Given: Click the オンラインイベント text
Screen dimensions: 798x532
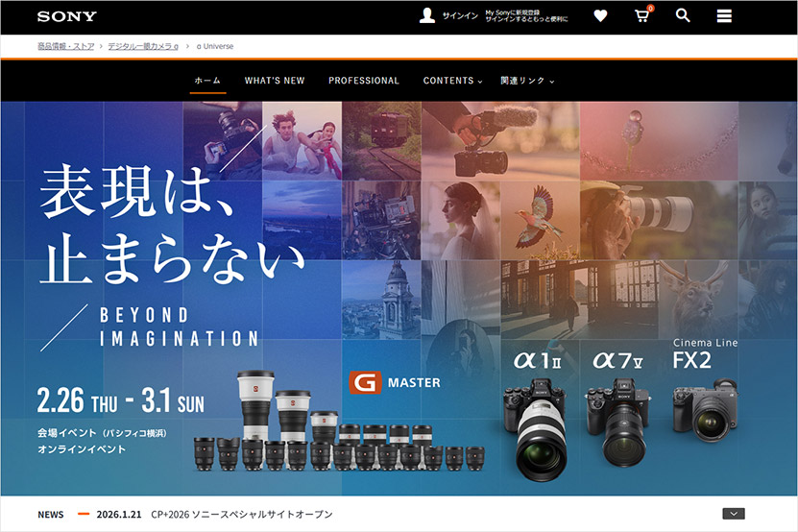Looking at the screenshot, I should [82, 449].
